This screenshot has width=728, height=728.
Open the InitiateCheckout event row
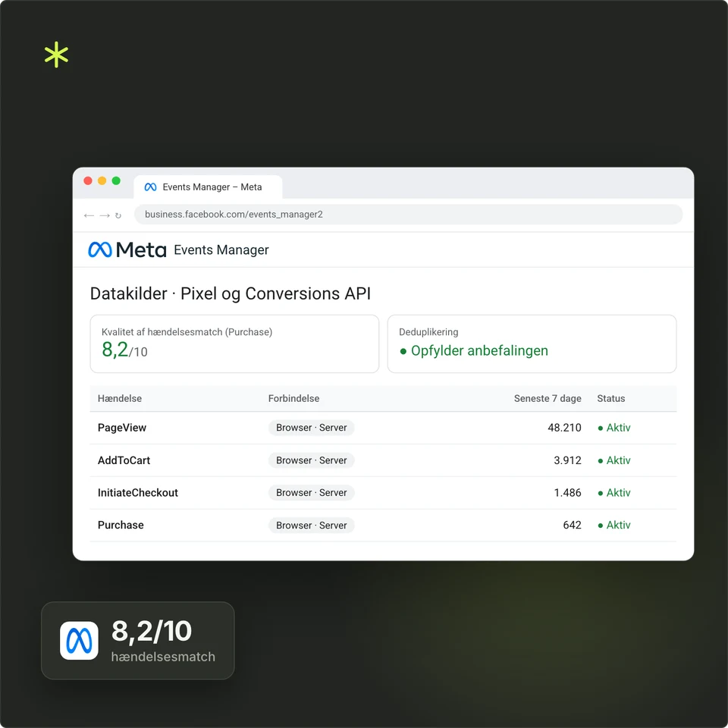(x=383, y=493)
